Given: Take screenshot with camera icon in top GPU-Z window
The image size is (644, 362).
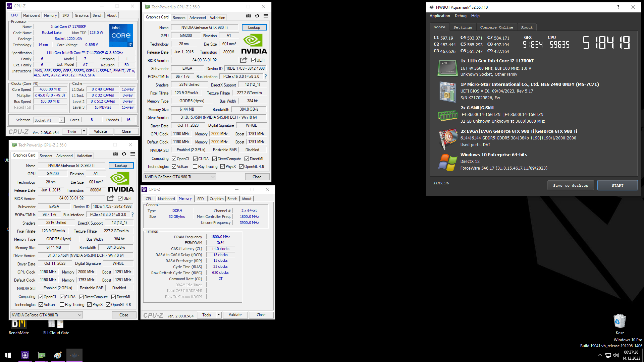Looking at the screenshot, I should tap(248, 16).
